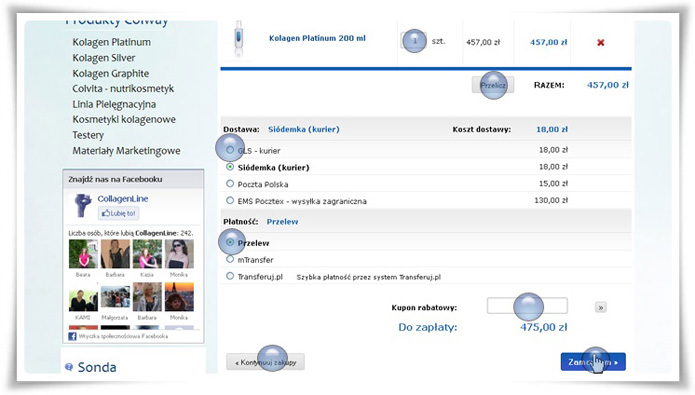695x395 pixels.
Task: Click the Przelicz recalculate button
Action: (x=493, y=85)
